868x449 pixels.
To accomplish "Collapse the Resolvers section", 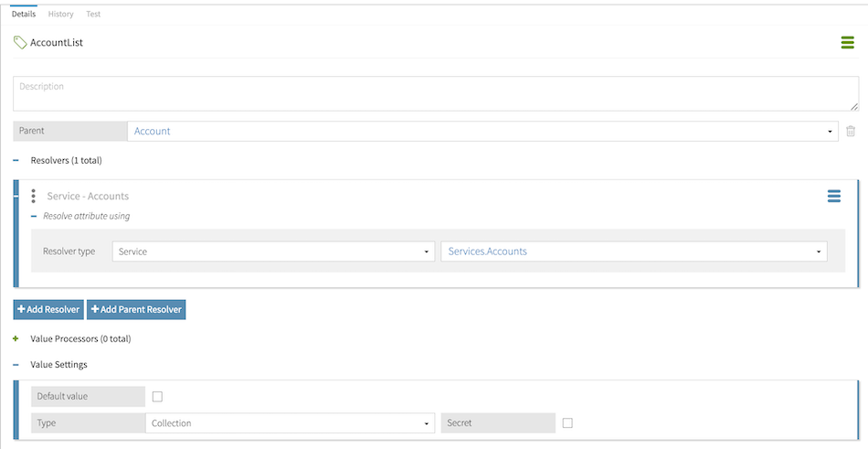I will click(16, 161).
